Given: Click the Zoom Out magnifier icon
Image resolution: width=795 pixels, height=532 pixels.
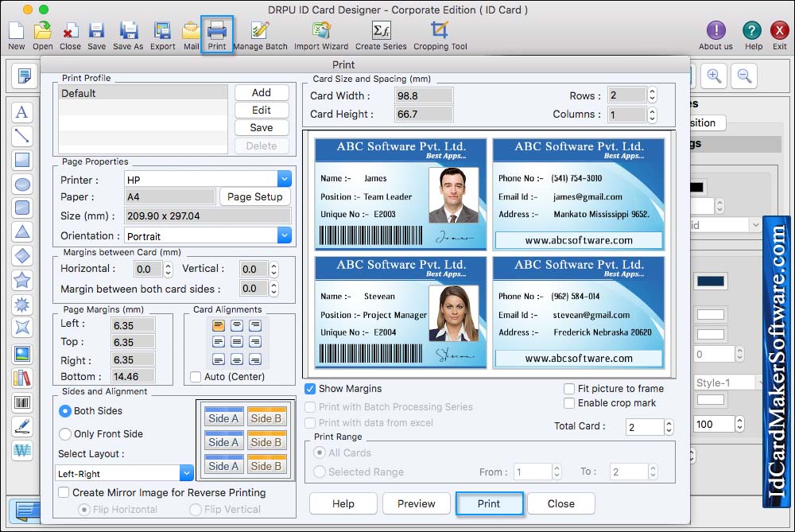Looking at the screenshot, I should (744, 76).
